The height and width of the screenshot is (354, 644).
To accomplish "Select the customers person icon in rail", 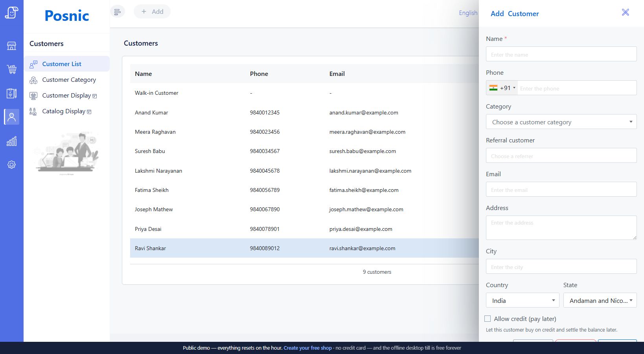I will pyautogui.click(x=11, y=117).
